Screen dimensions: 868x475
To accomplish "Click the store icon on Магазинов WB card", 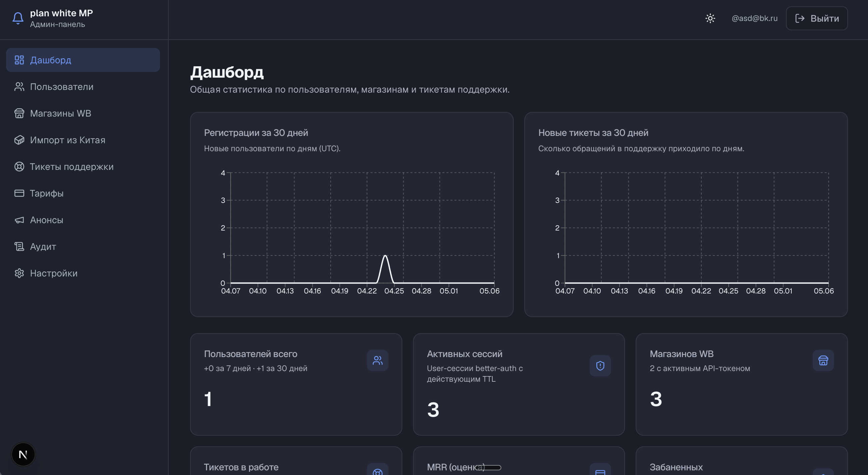I will coord(823,360).
